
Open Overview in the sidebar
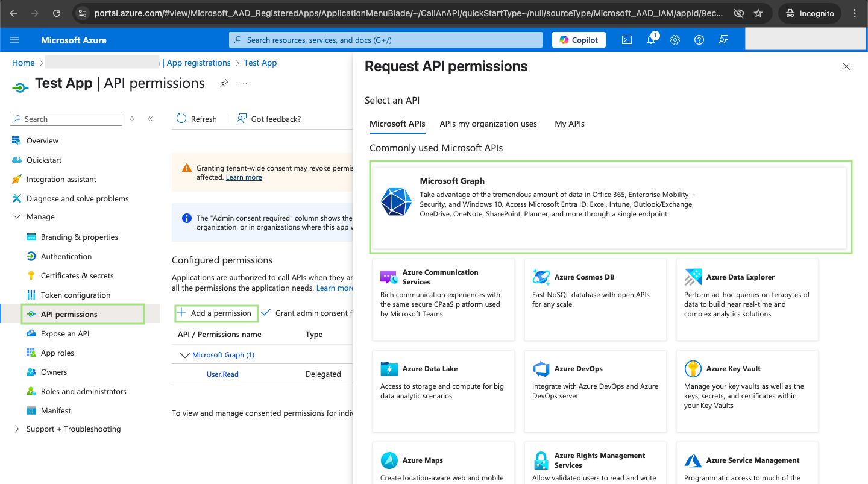click(x=42, y=140)
